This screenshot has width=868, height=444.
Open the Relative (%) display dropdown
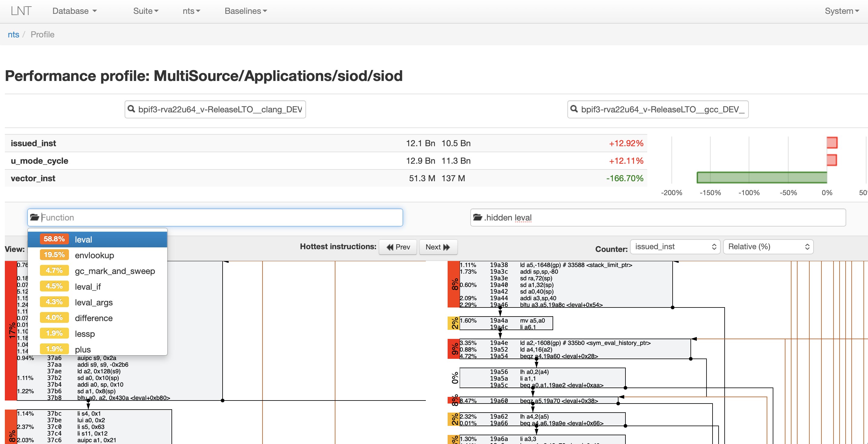tap(768, 246)
